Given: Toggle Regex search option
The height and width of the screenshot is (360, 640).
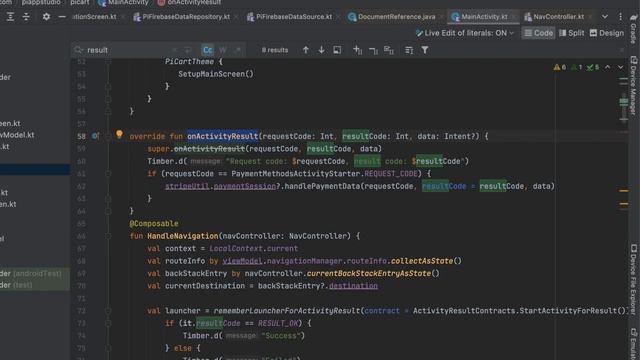Looking at the screenshot, I should pyautogui.click(x=238, y=50).
